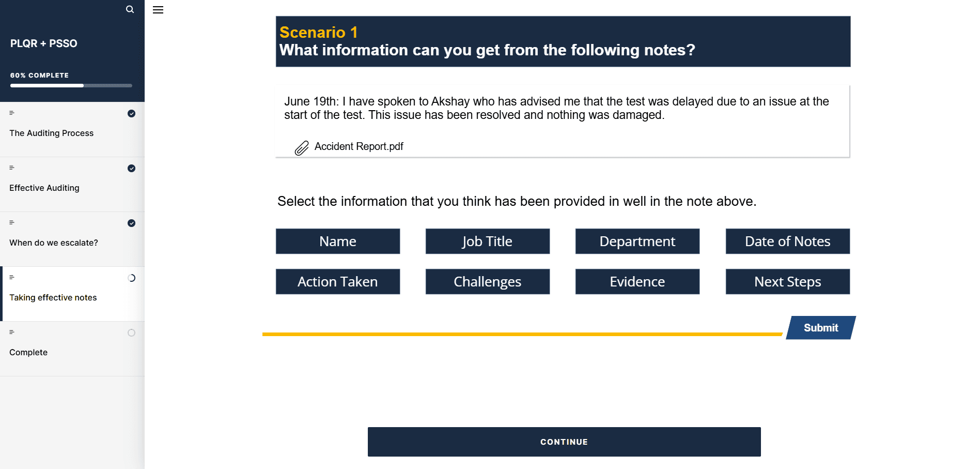
Task: Open the Accident Report.pdf attachment
Action: click(x=359, y=146)
